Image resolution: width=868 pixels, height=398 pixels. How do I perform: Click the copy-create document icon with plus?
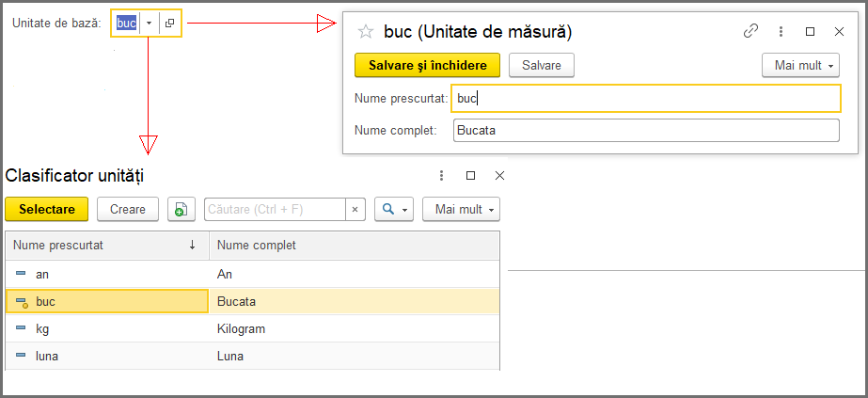[181, 209]
